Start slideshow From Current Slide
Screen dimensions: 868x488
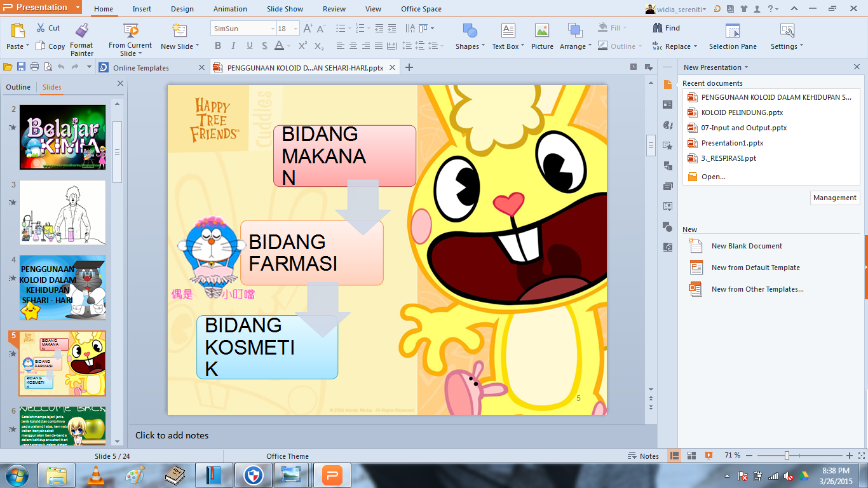tap(130, 39)
